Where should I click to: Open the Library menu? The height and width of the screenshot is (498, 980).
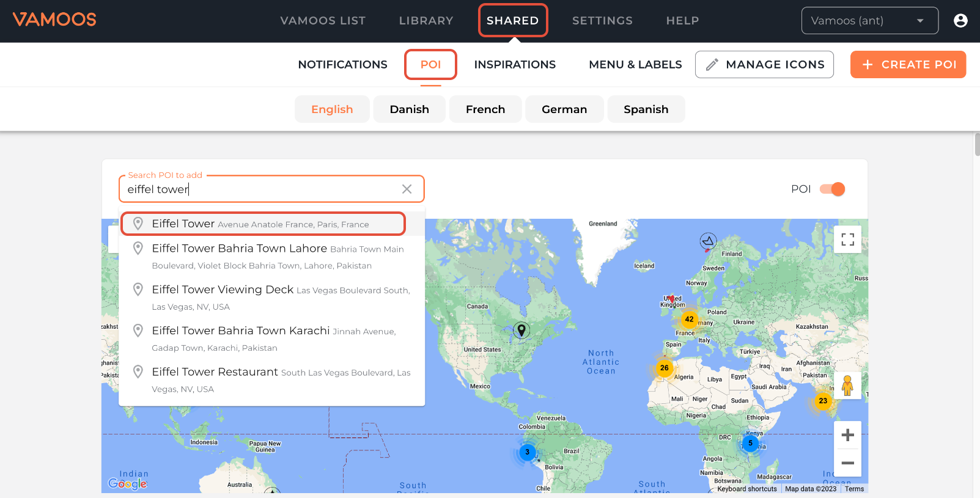pyautogui.click(x=426, y=21)
